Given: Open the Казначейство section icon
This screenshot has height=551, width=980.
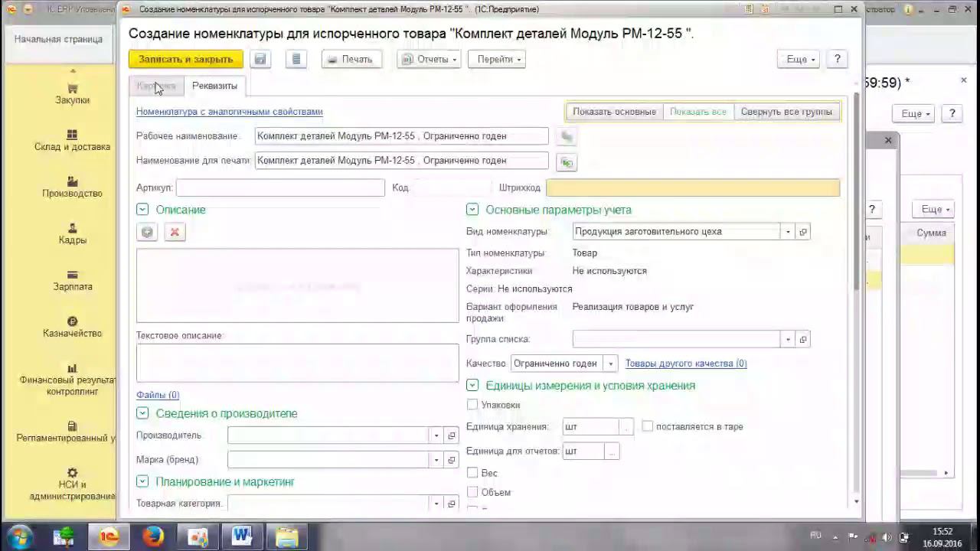Looking at the screenshot, I should tap(72, 321).
